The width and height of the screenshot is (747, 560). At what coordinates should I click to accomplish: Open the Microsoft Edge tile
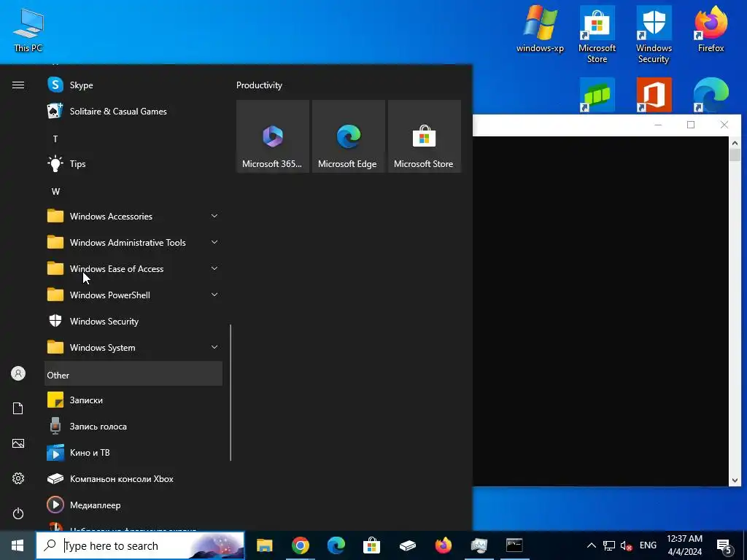click(348, 136)
